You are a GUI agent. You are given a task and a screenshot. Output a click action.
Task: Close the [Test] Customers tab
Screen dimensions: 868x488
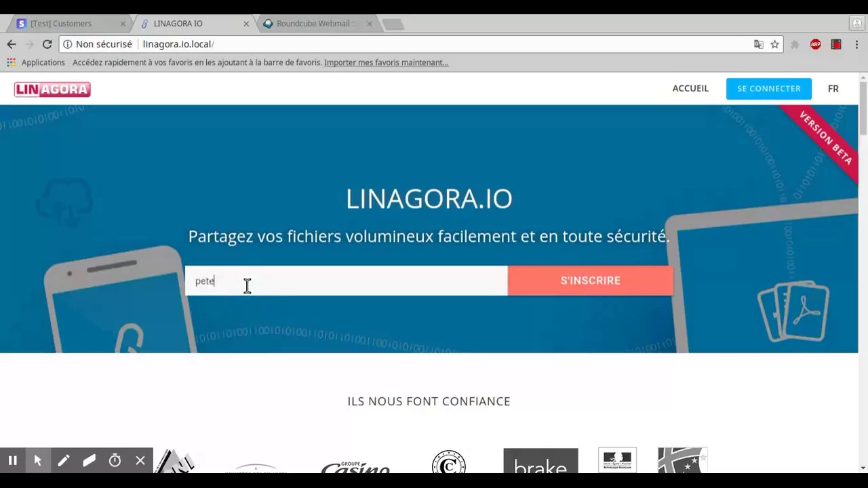[123, 24]
